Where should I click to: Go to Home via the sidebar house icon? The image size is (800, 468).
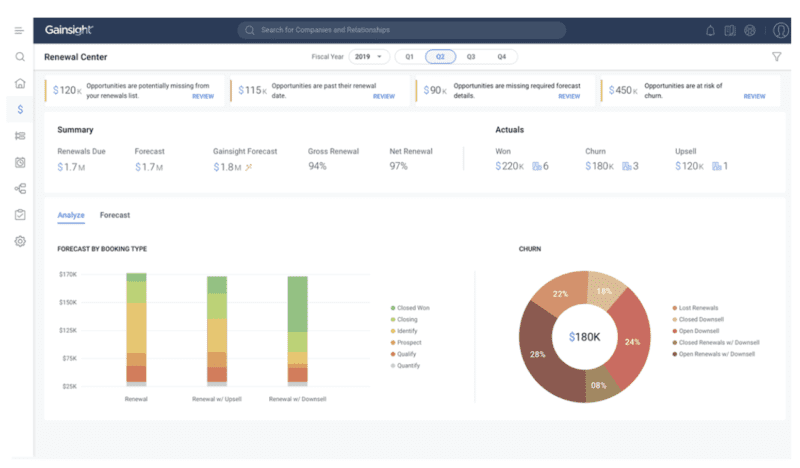pos(19,83)
